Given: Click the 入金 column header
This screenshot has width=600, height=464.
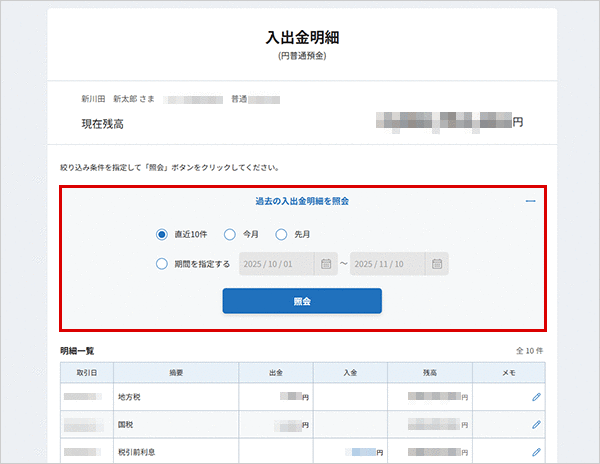Looking at the screenshot, I should pyautogui.click(x=350, y=373).
